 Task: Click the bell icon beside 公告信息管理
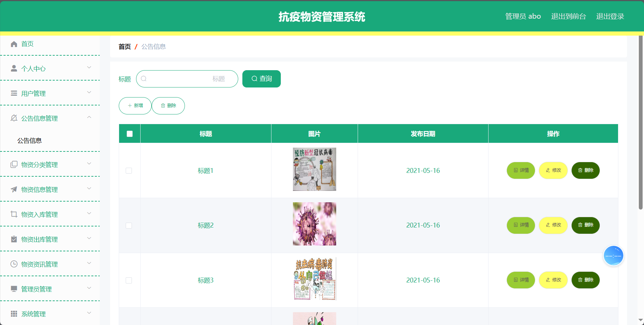(x=14, y=118)
